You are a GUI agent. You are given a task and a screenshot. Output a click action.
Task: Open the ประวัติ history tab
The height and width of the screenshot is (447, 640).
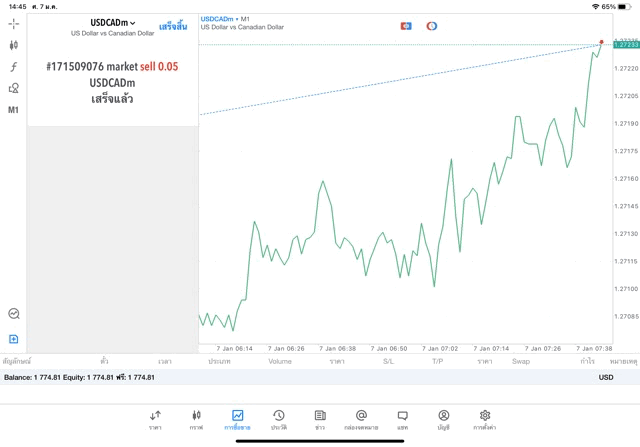coord(278,419)
